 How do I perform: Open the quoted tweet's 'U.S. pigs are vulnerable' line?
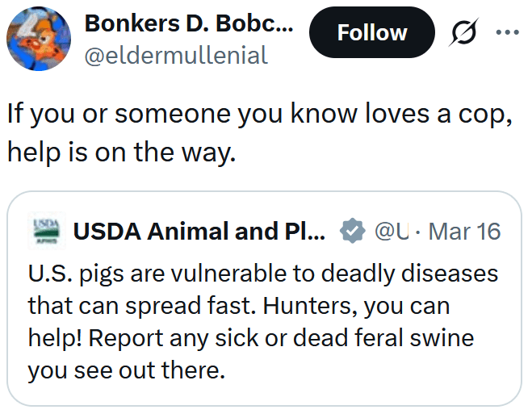tap(262, 274)
